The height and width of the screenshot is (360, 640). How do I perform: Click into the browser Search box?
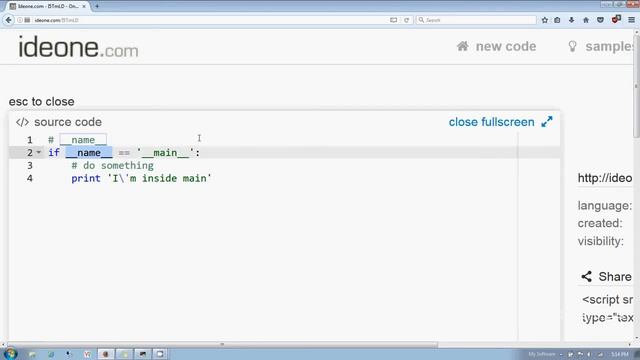(476, 20)
